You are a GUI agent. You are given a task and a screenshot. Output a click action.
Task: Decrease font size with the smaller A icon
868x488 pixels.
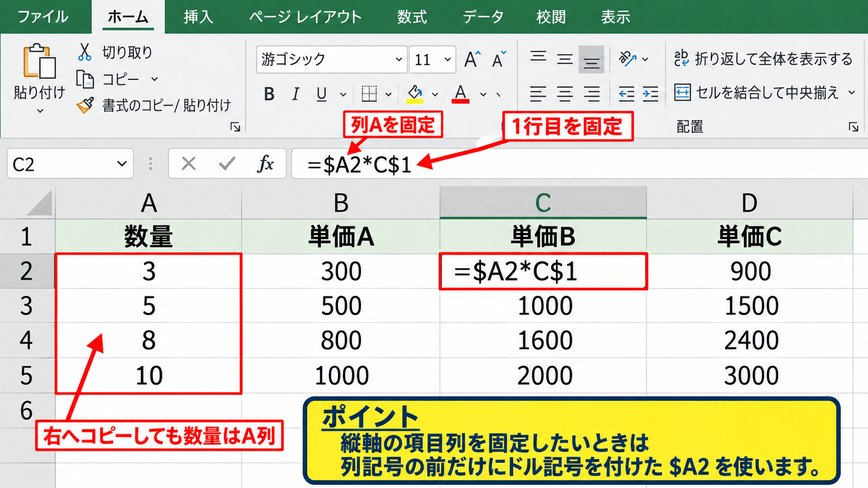coord(499,59)
